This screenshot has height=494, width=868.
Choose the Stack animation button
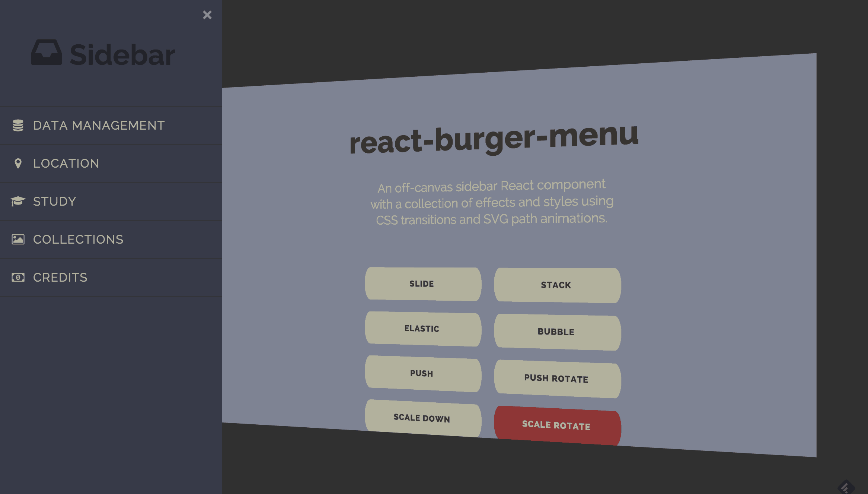(x=557, y=285)
